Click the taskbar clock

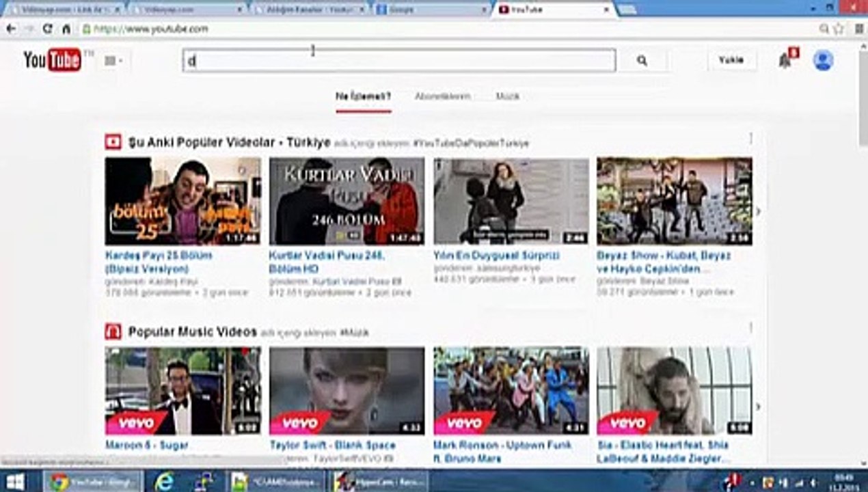click(x=844, y=482)
